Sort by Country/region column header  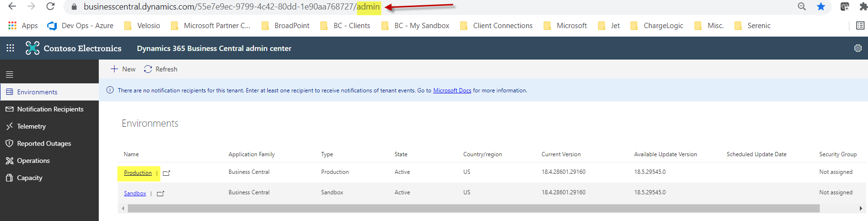pos(482,154)
